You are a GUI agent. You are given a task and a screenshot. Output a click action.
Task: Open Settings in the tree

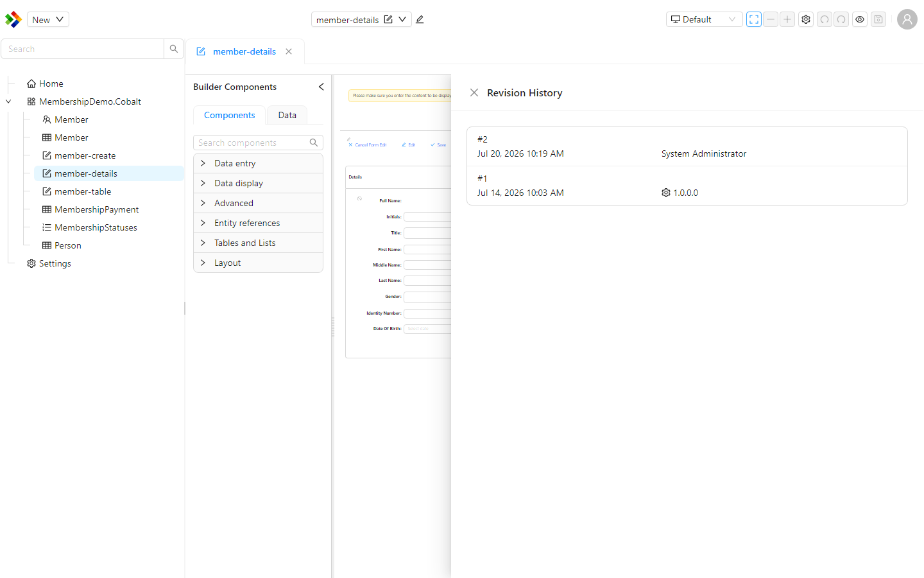tap(55, 263)
